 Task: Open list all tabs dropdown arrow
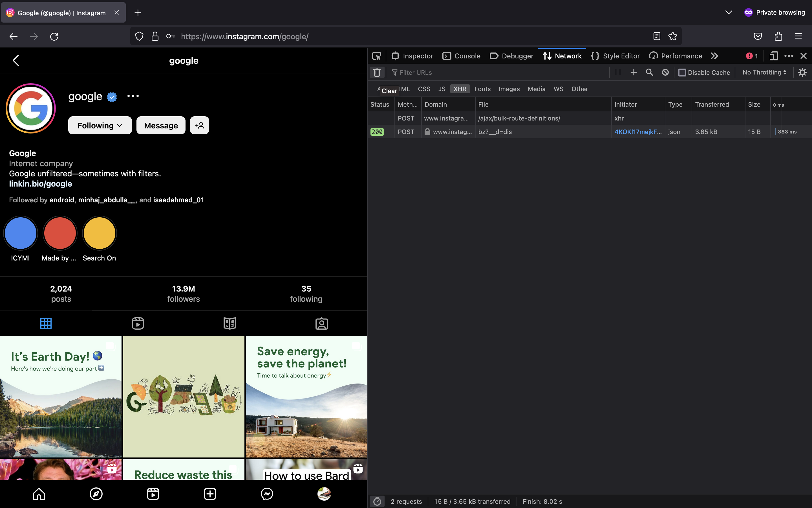729,12
